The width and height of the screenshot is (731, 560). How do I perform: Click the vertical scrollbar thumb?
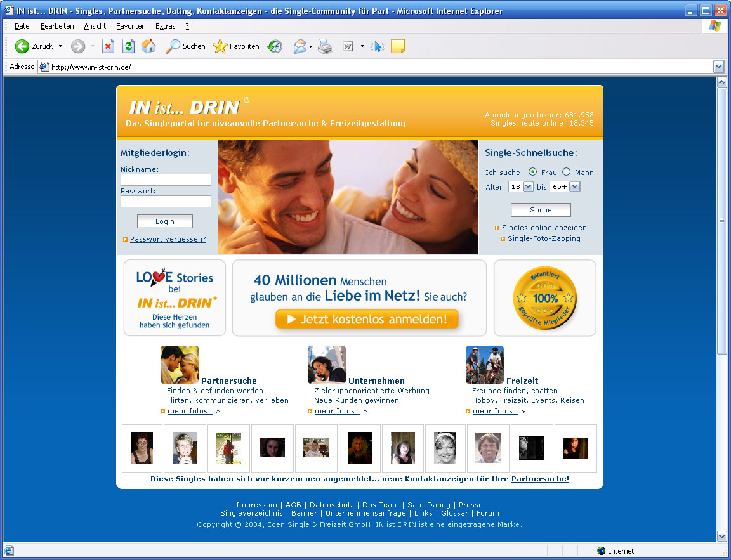(721, 221)
